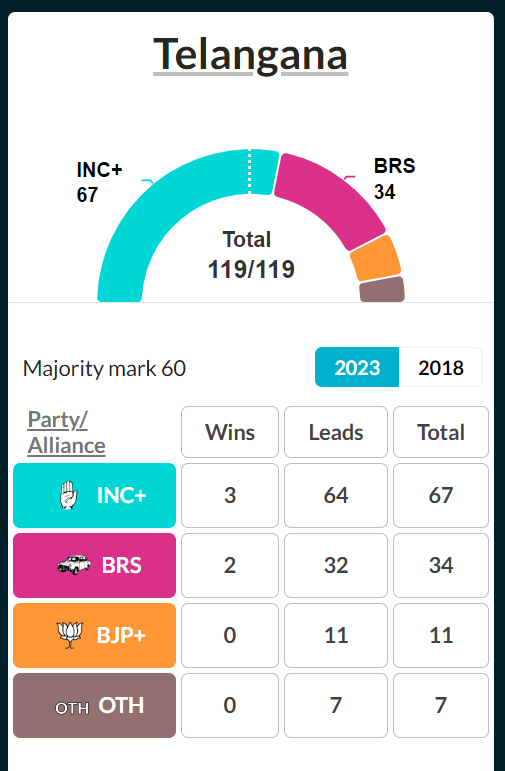Click the small OTH party icon
505x771 pixels.
[x=72, y=708]
